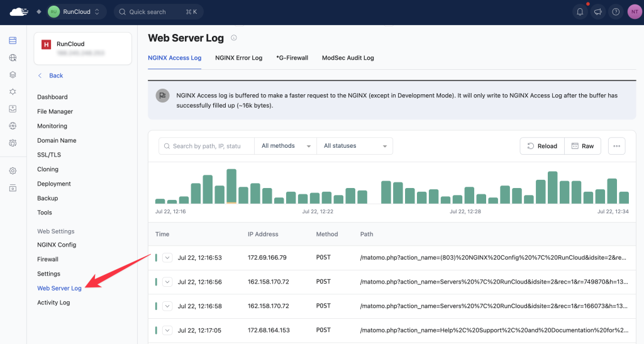
Task: Click the RunCloud cloud logo
Action: pyautogui.click(x=19, y=11)
